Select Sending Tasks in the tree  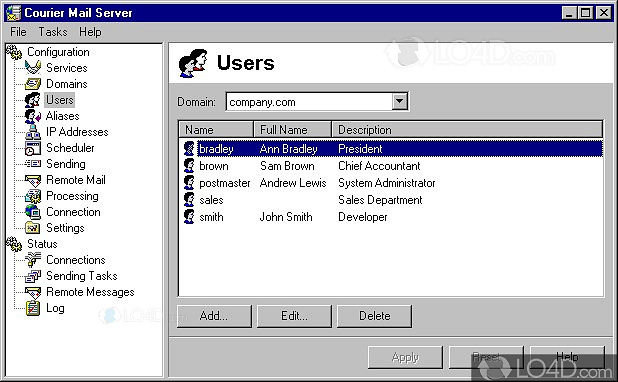(82, 276)
